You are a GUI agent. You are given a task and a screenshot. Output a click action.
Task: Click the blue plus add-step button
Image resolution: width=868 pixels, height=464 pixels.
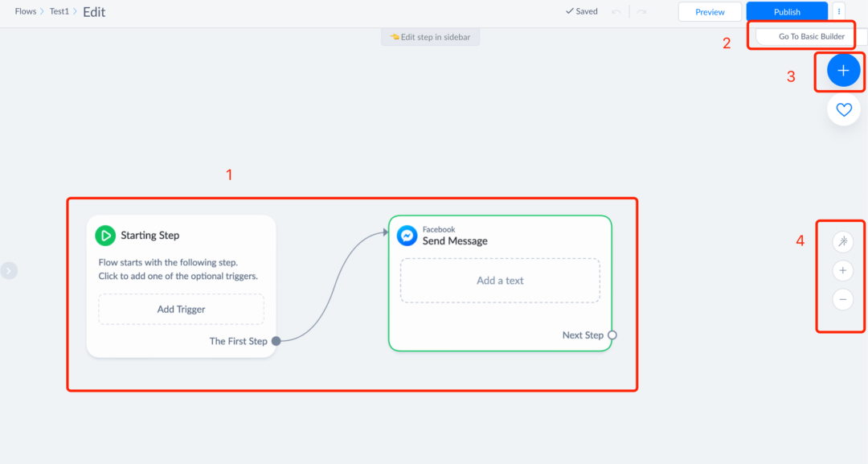843,70
